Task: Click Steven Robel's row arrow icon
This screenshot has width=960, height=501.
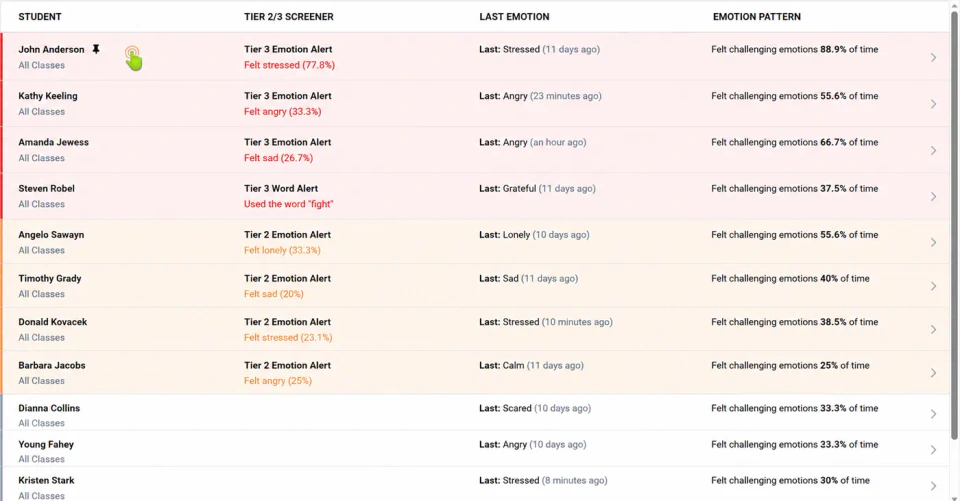Action: point(933,197)
